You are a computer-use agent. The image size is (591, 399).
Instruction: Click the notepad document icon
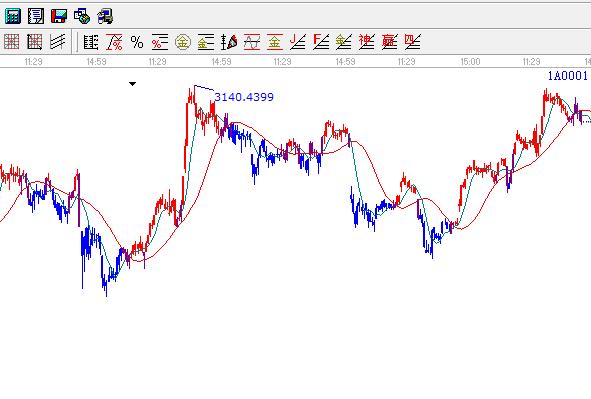(x=36, y=16)
